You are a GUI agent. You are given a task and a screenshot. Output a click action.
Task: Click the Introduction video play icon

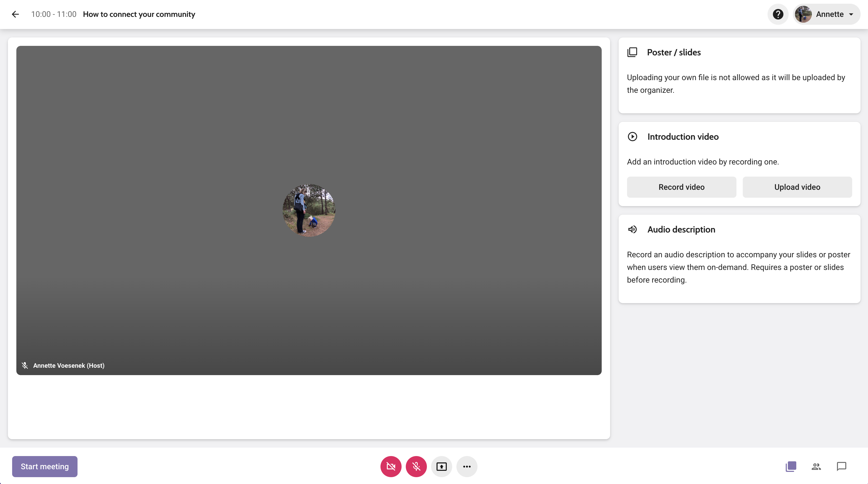[633, 136]
